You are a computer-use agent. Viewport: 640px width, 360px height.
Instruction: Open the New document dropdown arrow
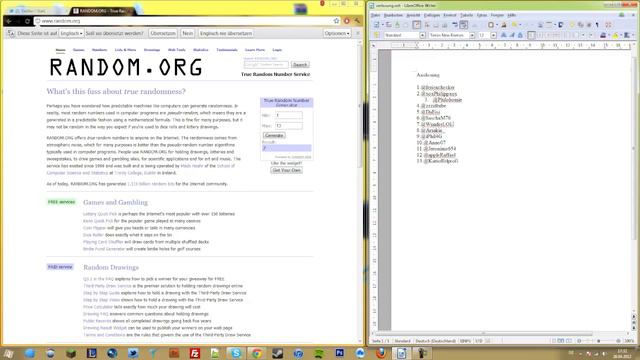(382, 25)
